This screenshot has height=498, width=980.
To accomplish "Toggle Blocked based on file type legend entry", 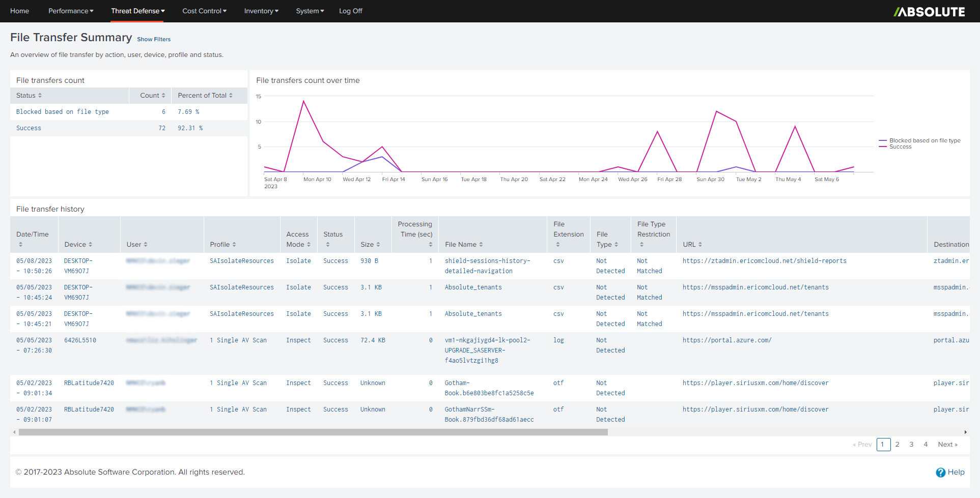I will click(x=924, y=140).
